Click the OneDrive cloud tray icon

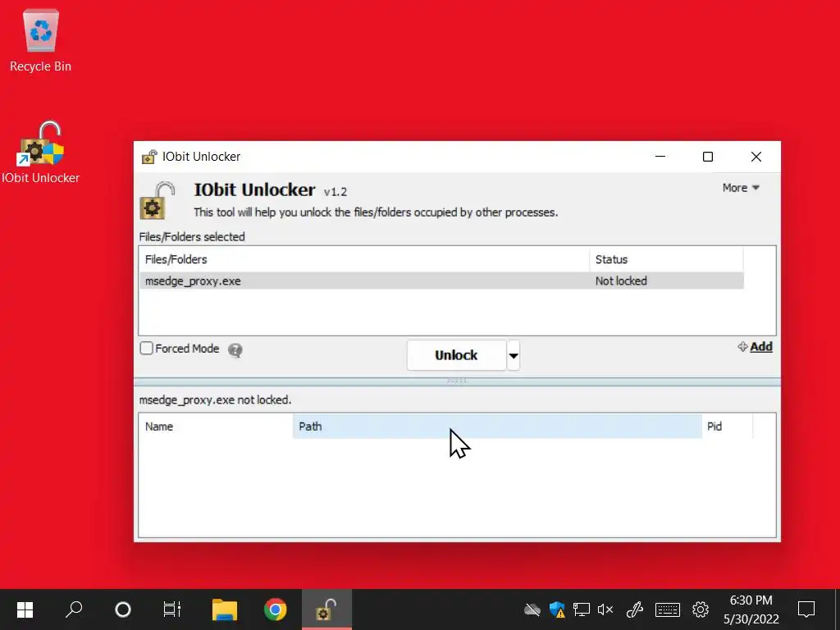pos(532,609)
